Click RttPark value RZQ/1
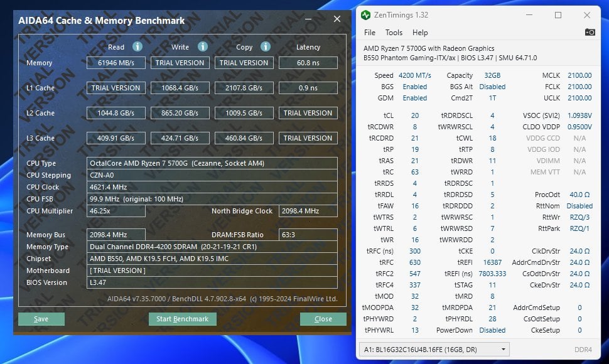Image resolution: width=609 pixels, height=364 pixels. [x=579, y=228]
